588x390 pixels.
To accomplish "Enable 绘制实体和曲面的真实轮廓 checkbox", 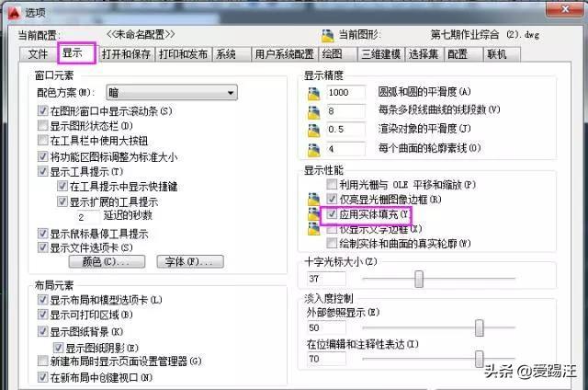I will click(332, 243).
